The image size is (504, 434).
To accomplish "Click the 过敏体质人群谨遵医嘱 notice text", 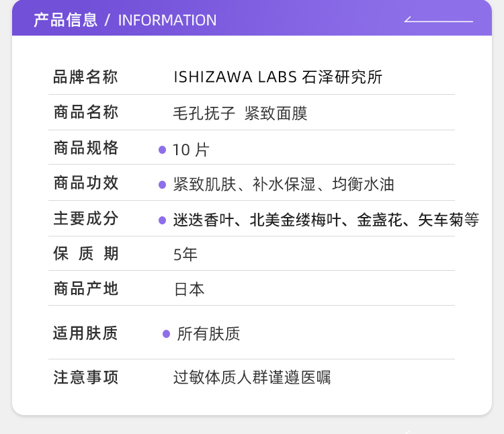I will (252, 378).
